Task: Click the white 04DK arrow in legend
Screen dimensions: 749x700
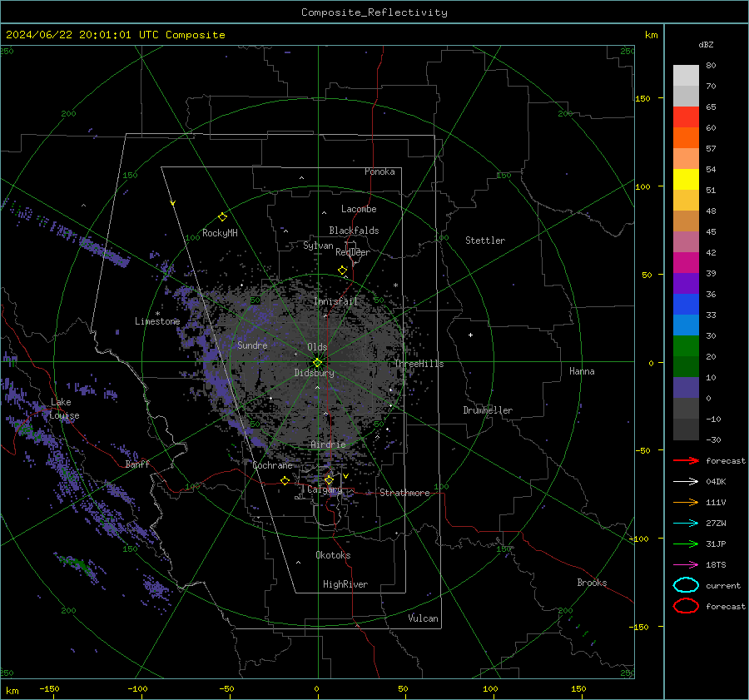Action: tap(686, 482)
